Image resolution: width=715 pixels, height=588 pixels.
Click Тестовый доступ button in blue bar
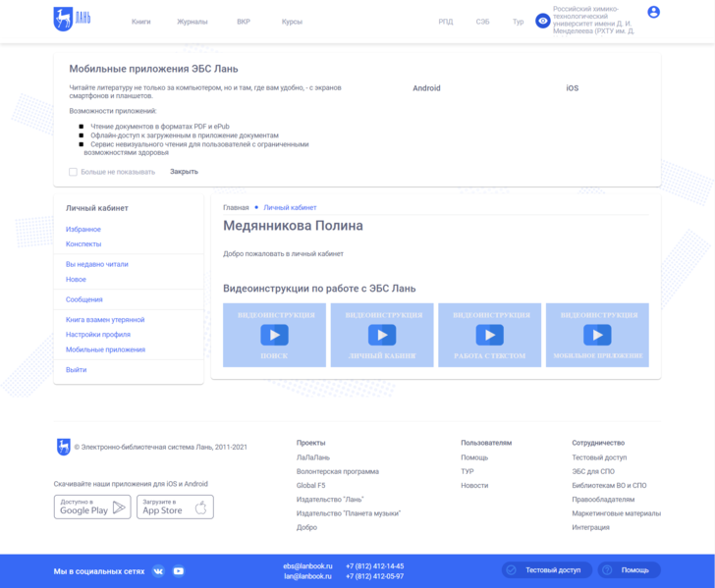[x=547, y=570]
